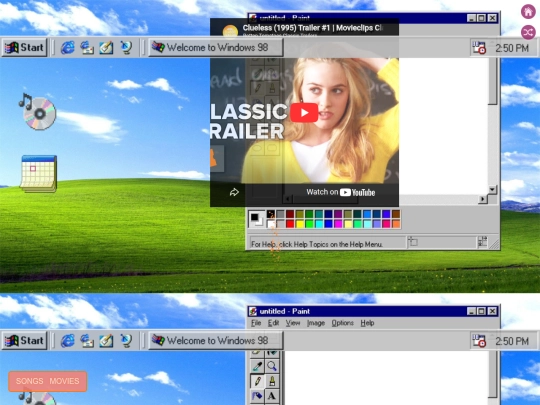Click View Channels icon in lower taskbar
540x405 pixels.
126,341
